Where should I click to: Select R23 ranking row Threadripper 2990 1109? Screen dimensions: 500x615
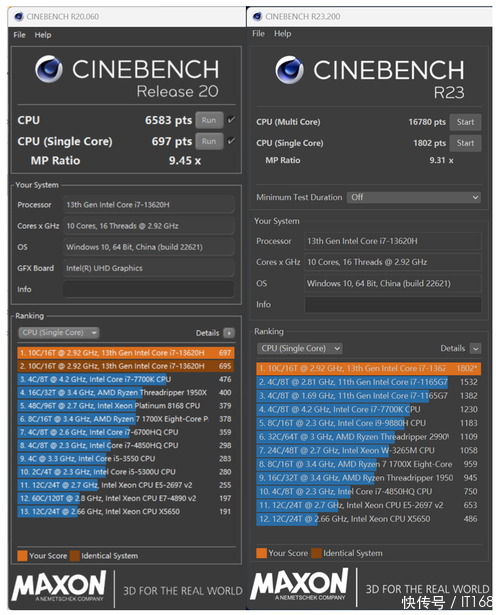369,437
